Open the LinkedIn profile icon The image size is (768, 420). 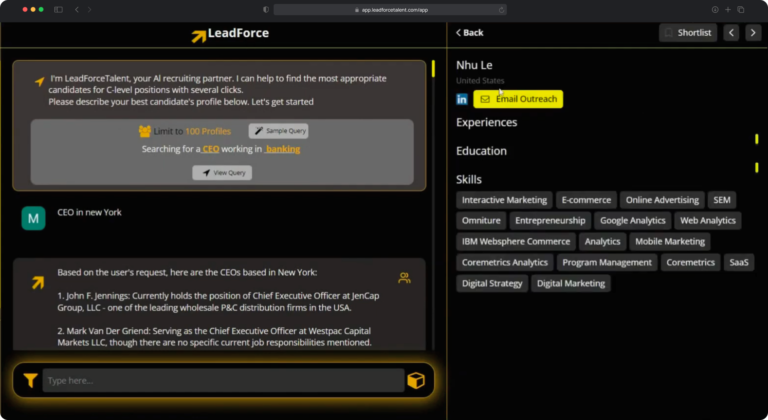point(462,99)
